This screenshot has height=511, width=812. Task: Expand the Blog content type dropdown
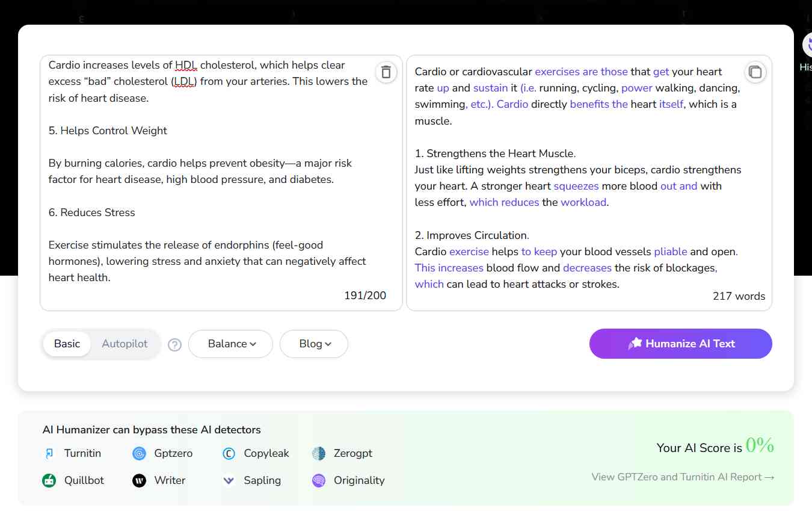coord(313,344)
